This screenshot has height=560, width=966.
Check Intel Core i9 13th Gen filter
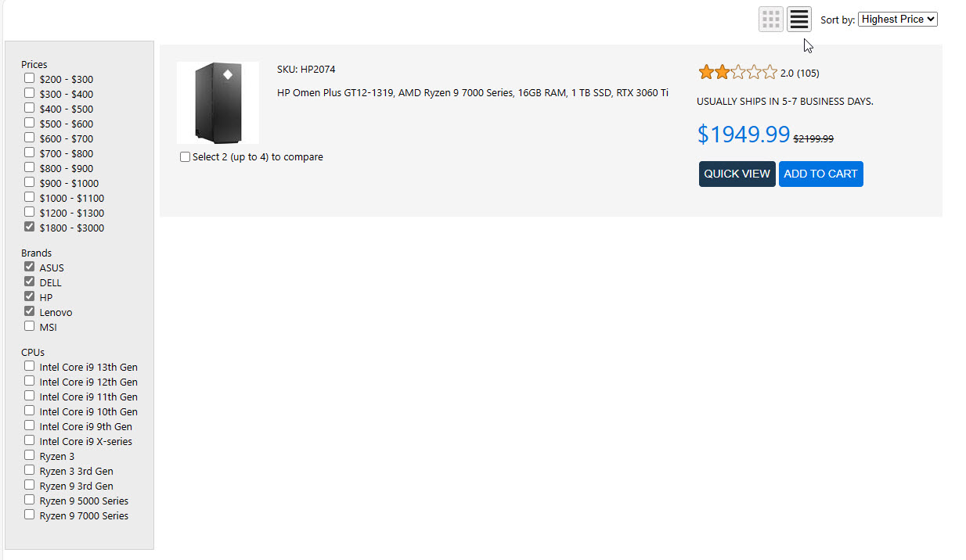pyautogui.click(x=30, y=366)
